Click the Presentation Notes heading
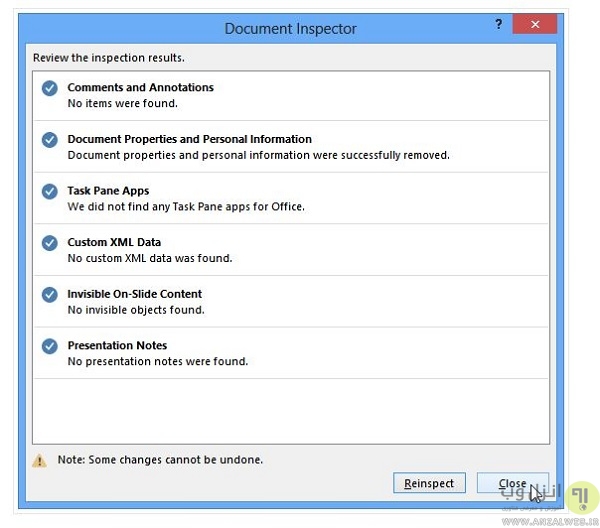The image size is (600, 528). click(x=117, y=345)
